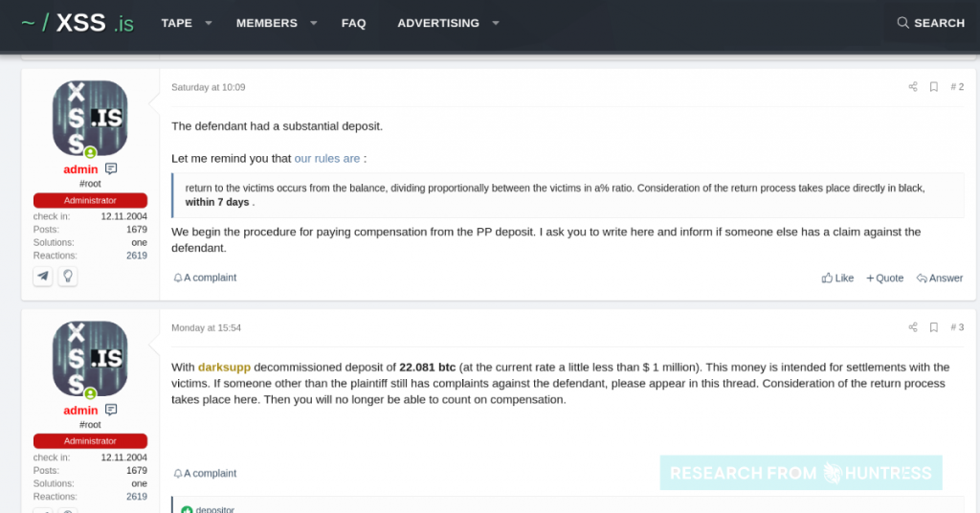This screenshot has height=513, width=980.
Task: Click conversation icon beside first admin name
Action: [x=111, y=168]
